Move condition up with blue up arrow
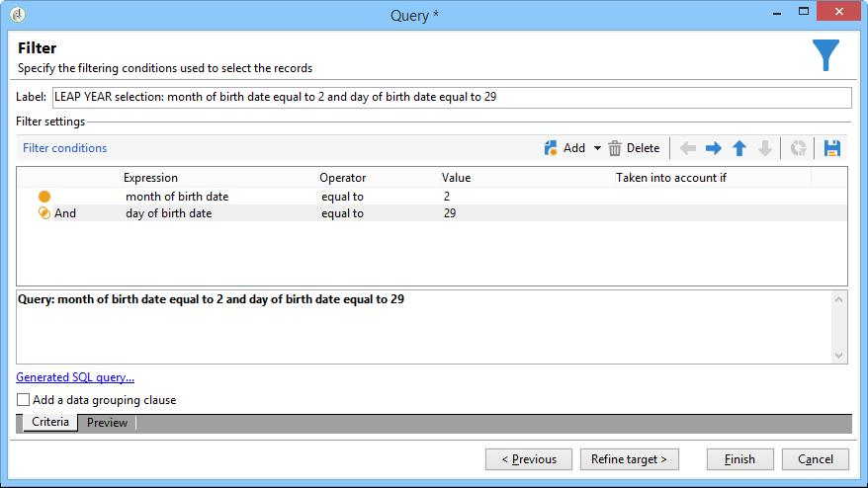This screenshot has height=488, width=868. click(x=738, y=148)
